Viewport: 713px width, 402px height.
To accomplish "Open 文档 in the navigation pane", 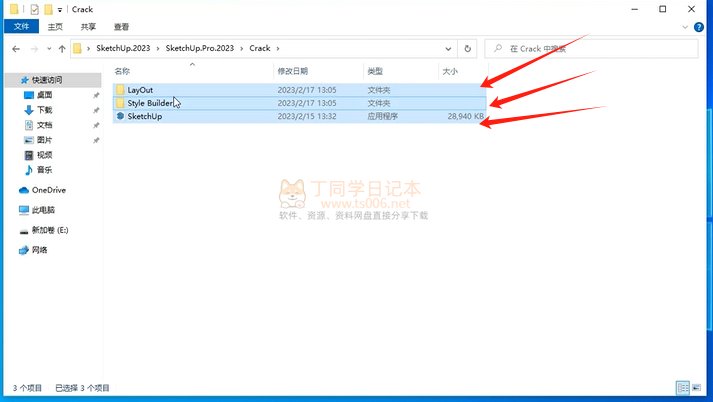I will click(x=45, y=125).
